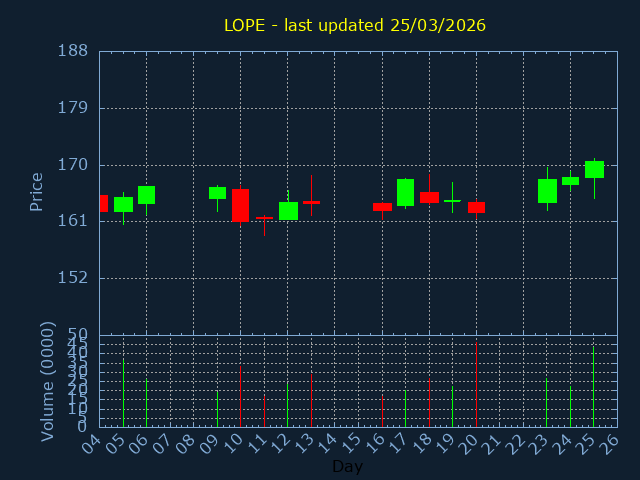Click the chart title LOPE last updated text
This screenshot has height=480, width=640.
354,25
